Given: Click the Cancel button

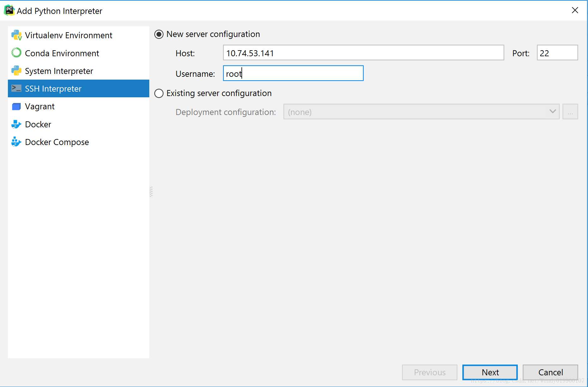Looking at the screenshot, I should click(550, 372).
